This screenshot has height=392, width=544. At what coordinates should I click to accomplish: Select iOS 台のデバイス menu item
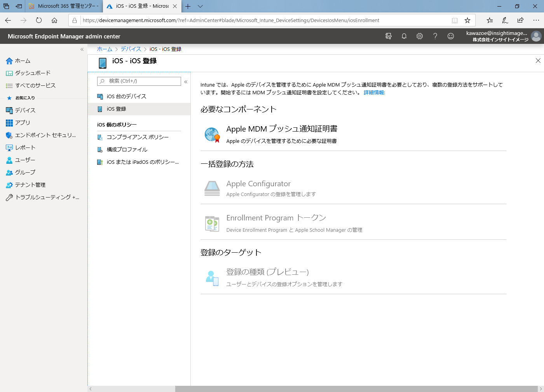pyautogui.click(x=139, y=96)
